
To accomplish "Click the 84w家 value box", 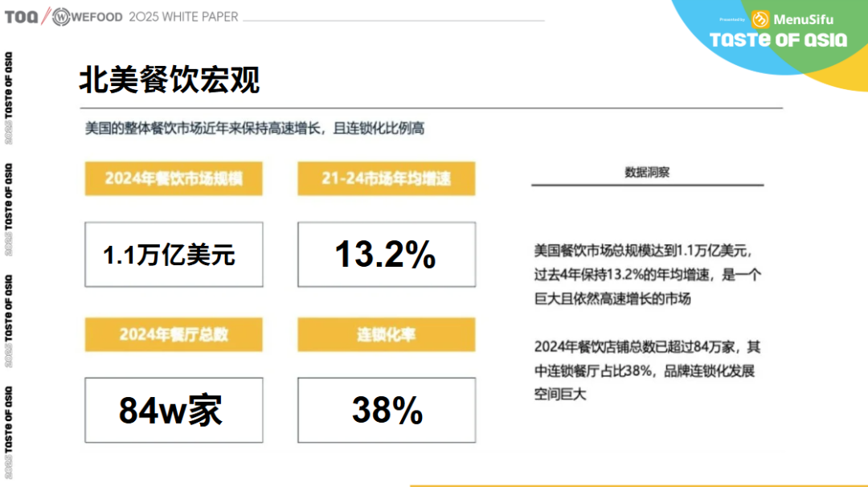I will pyautogui.click(x=174, y=410).
